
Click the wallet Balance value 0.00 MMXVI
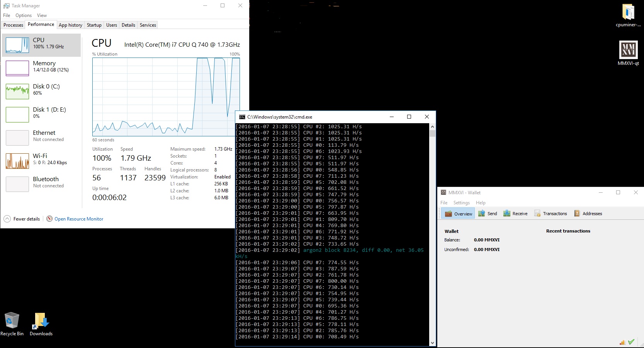tap(487, 240)
